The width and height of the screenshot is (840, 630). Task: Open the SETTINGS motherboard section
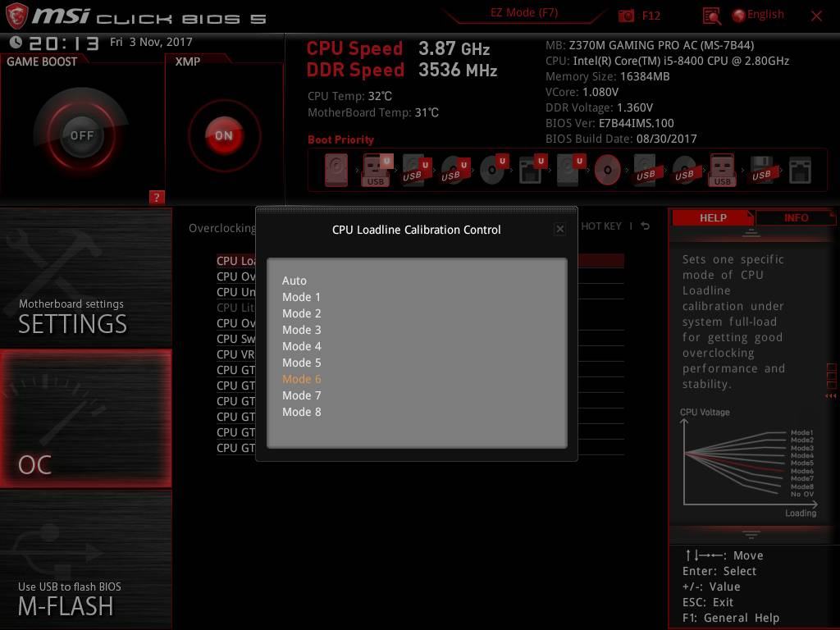tap(85, 277)
